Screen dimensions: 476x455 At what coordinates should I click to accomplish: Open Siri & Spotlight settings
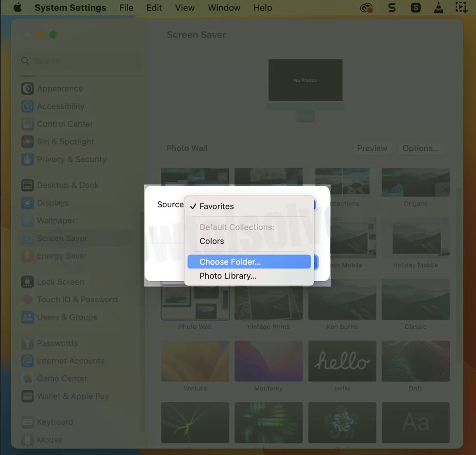pyautogui.click(x=27, y=141)
